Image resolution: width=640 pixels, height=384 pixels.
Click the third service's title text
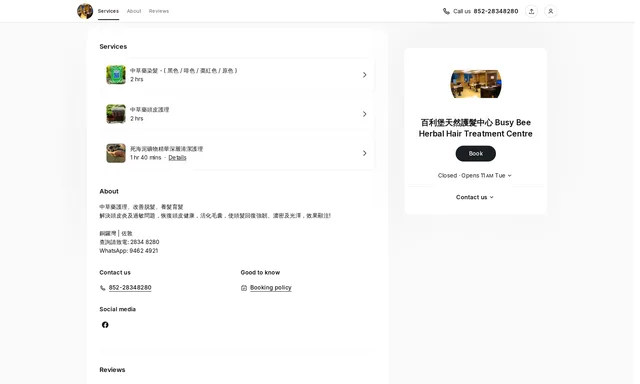click(167, 149)
